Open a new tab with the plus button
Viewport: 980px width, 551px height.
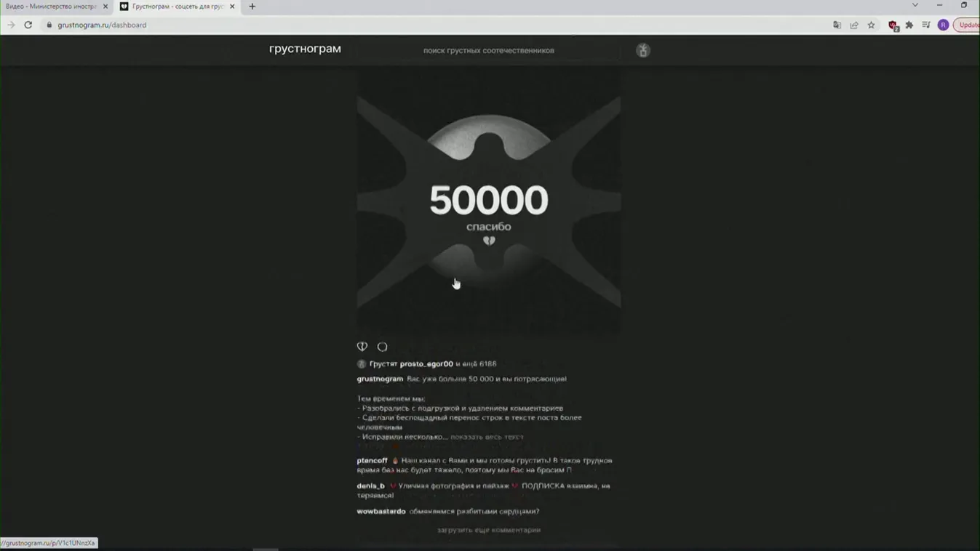(x=252, y=7)
